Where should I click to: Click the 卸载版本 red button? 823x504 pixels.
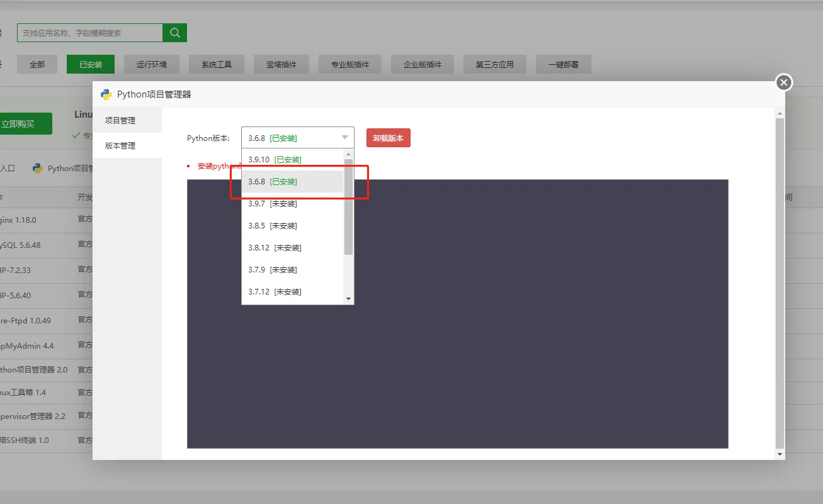(388, 138)
